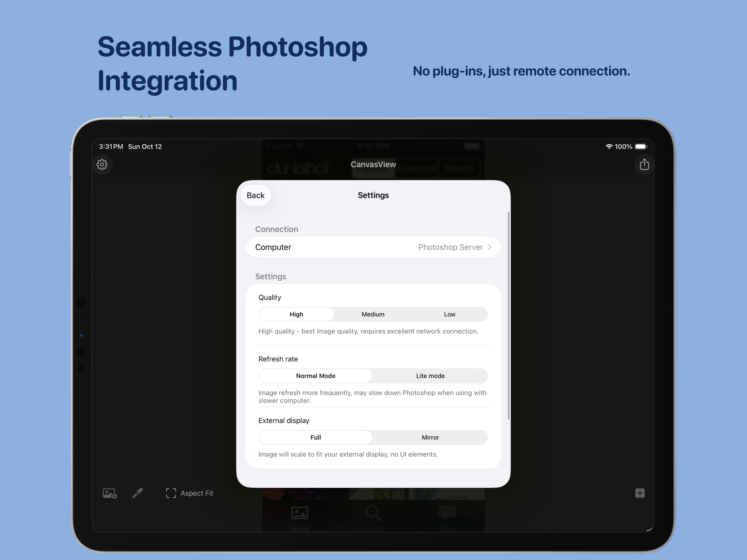
Task: Tap the 3:31 PM clock
Action: click(x=111, y=147)
